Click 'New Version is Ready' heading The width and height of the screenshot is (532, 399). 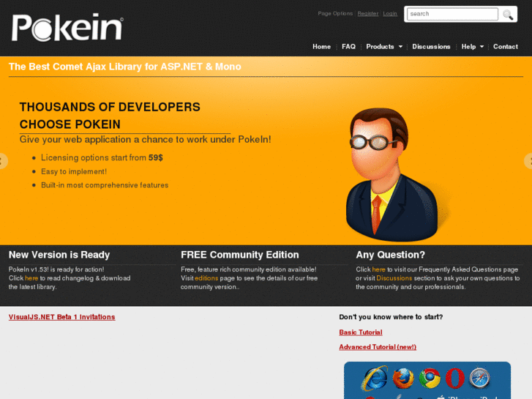[59, 255]
